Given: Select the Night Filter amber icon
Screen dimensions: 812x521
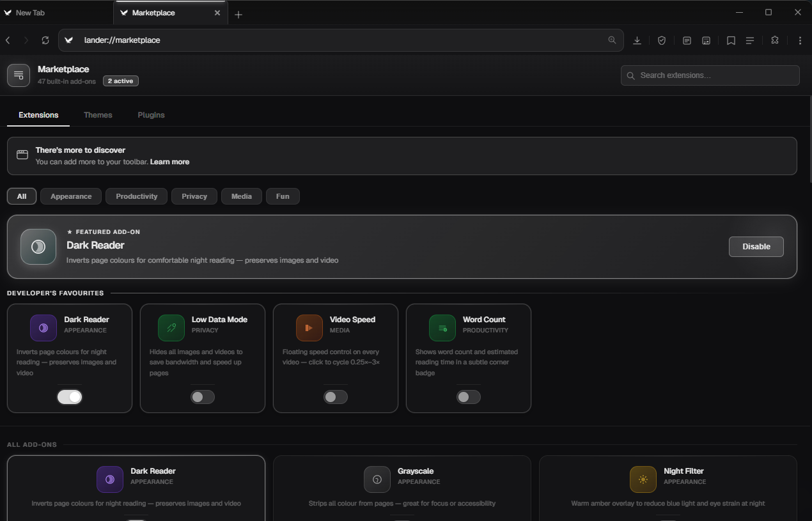Looking at the screenshot, I should click(x=643, y=479).
